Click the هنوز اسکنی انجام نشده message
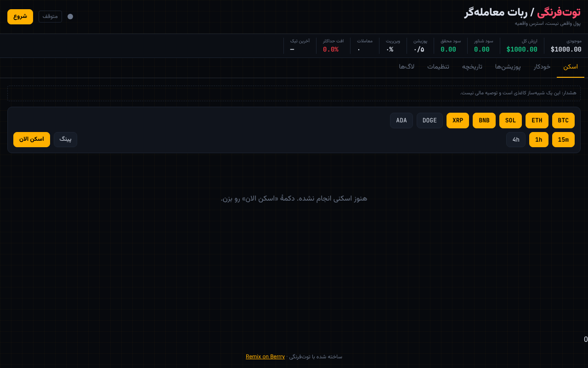The image size is (588, 368). (x=294, y=199)
